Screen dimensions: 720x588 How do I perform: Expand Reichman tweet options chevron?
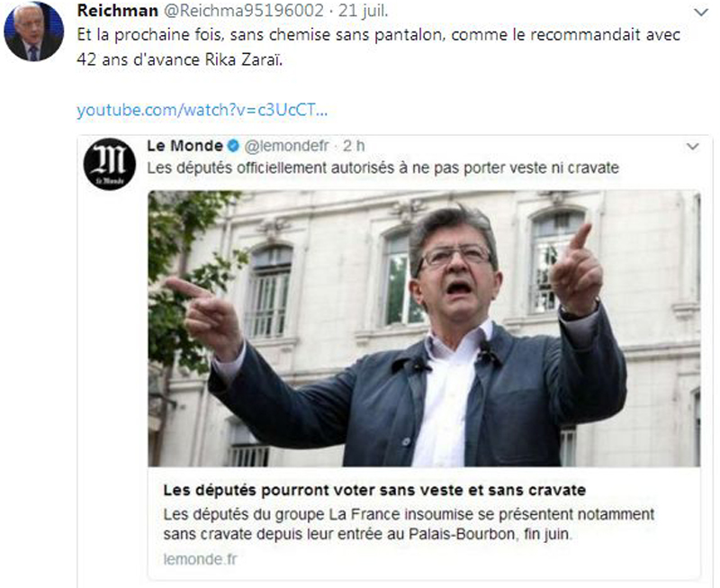tap(701, 13)
